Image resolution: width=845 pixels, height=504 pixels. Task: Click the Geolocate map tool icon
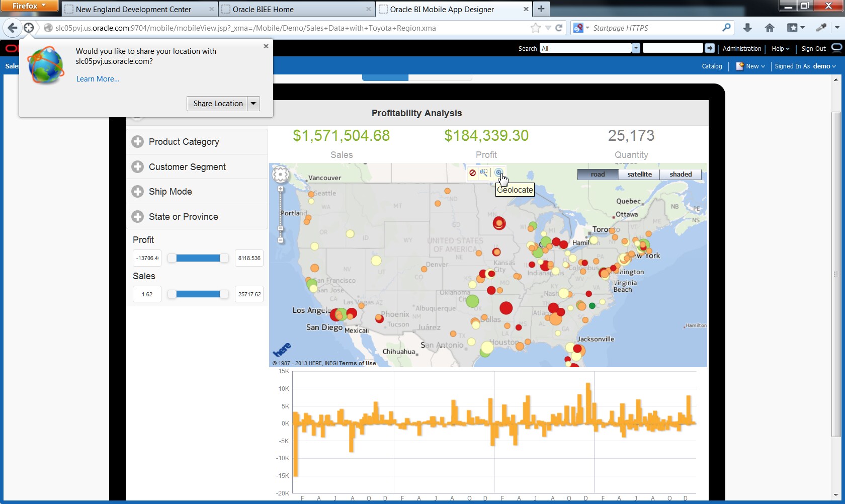(x=498, y=173)
